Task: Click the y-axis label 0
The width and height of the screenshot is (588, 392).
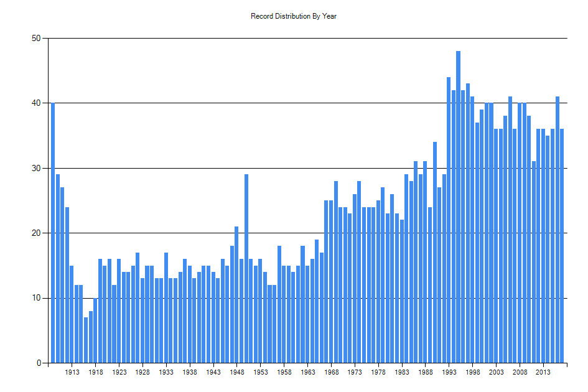Action: point(39,363)
